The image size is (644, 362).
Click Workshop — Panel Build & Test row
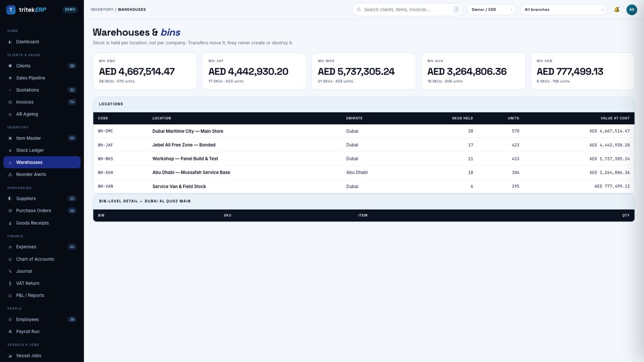coord(364,159)
